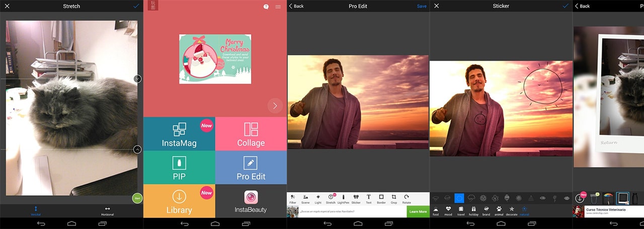Select the Crop tool
Screen dimensions: 644x229
[394, 199]
